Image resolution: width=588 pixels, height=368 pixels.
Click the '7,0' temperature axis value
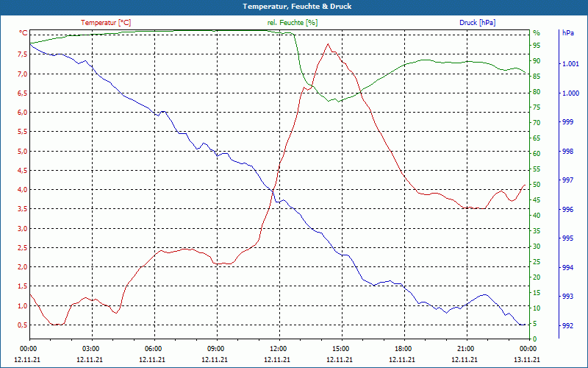coord(23,74)
